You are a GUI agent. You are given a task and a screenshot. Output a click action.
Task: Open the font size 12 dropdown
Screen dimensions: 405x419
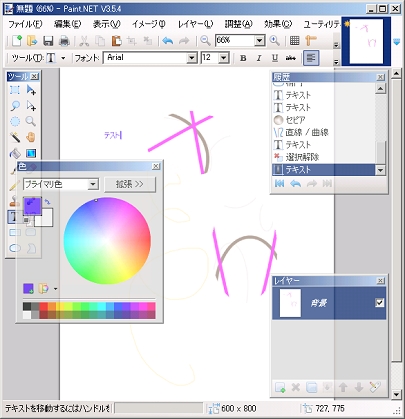pos(224,58)
